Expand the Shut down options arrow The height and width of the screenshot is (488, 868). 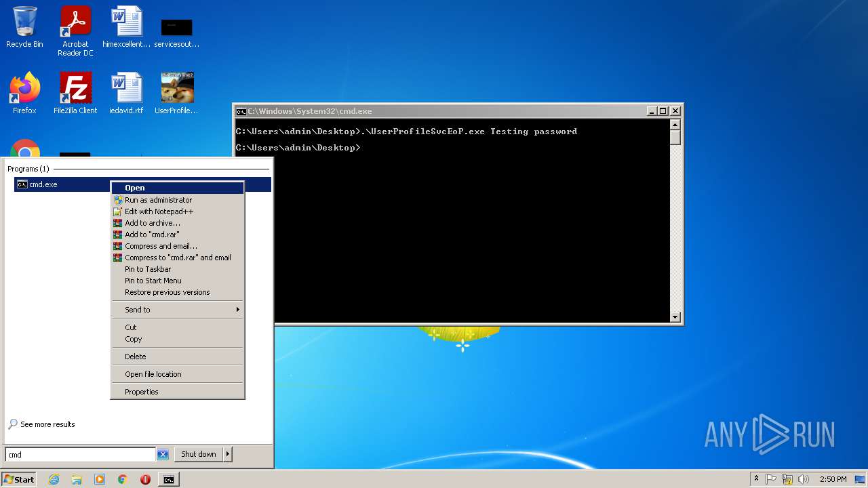(228, 455)
